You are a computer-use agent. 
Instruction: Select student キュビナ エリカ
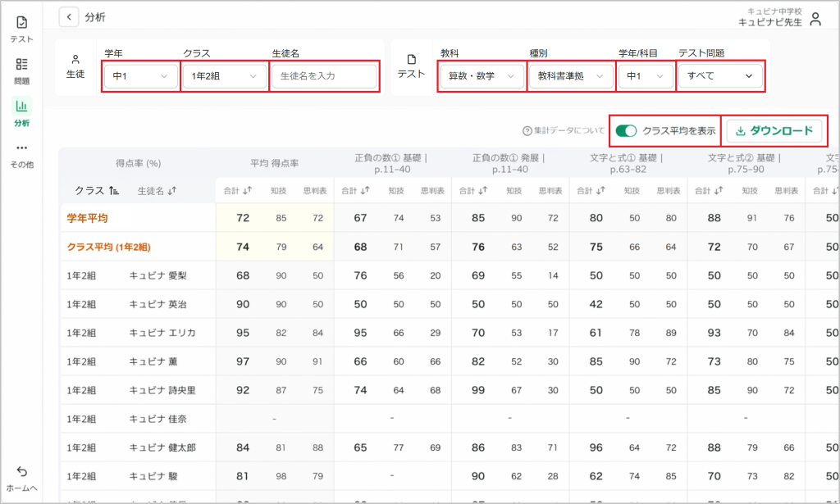[x=162, y=333]
